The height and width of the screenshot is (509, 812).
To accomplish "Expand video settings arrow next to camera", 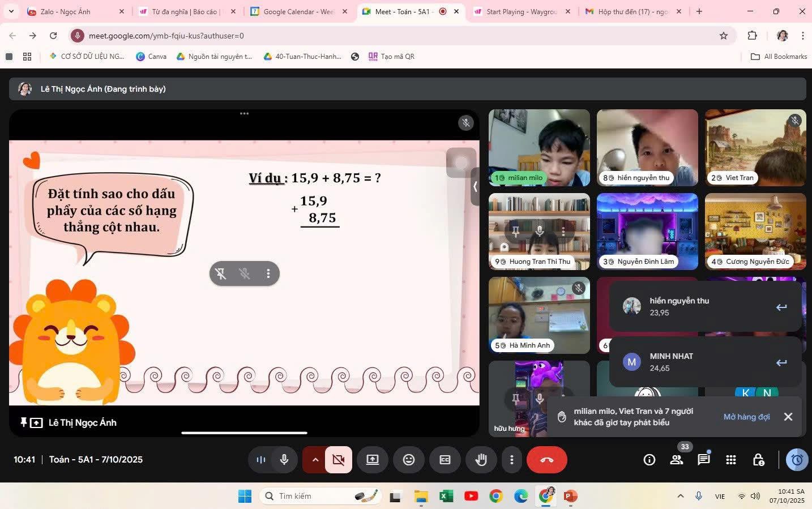I will click(315, 460).
